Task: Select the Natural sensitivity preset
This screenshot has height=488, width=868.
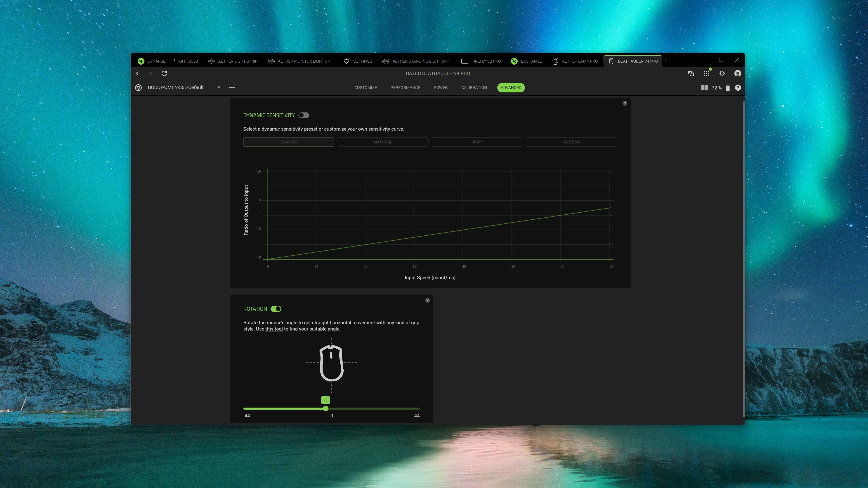Action: click(383, 142)
